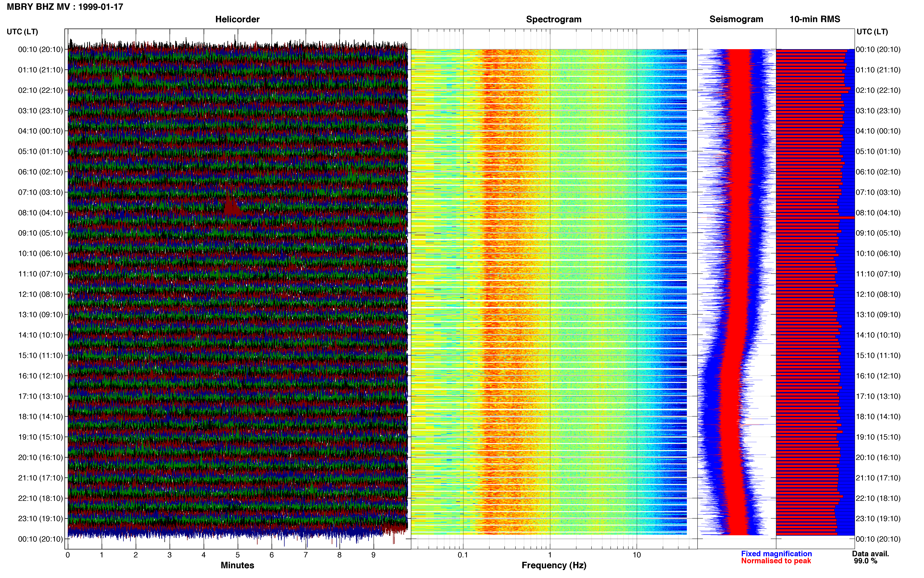Image resolution: width=924 pixels, height=578 pixels.
Task: Click left time label '19:10 (15:10)'
Action: [x=41, y=437]
